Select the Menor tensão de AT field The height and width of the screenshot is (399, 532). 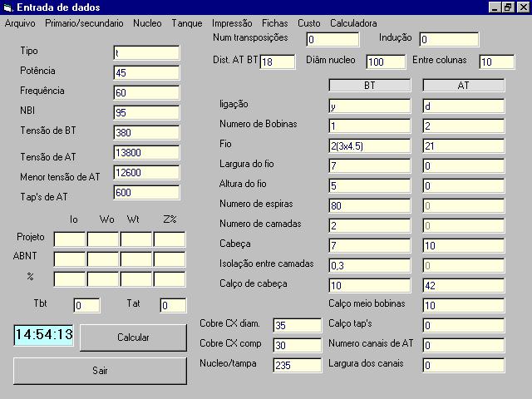(146, 173)
